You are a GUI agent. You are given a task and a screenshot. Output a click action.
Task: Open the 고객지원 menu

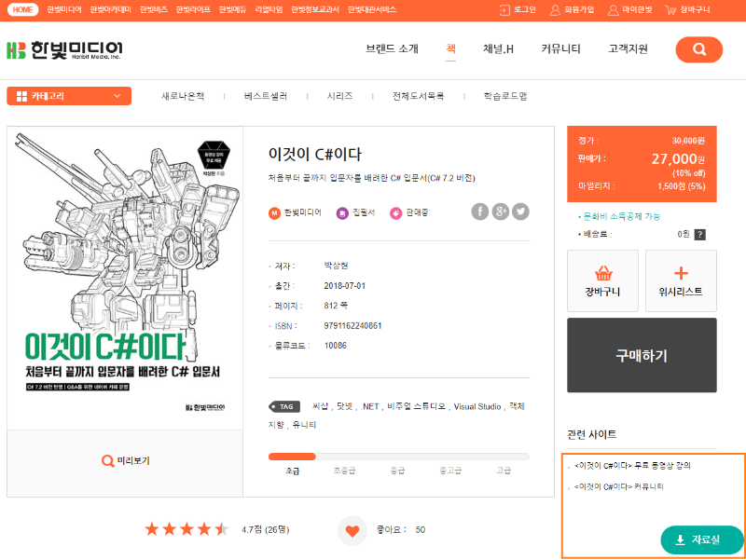coord(628,49)
